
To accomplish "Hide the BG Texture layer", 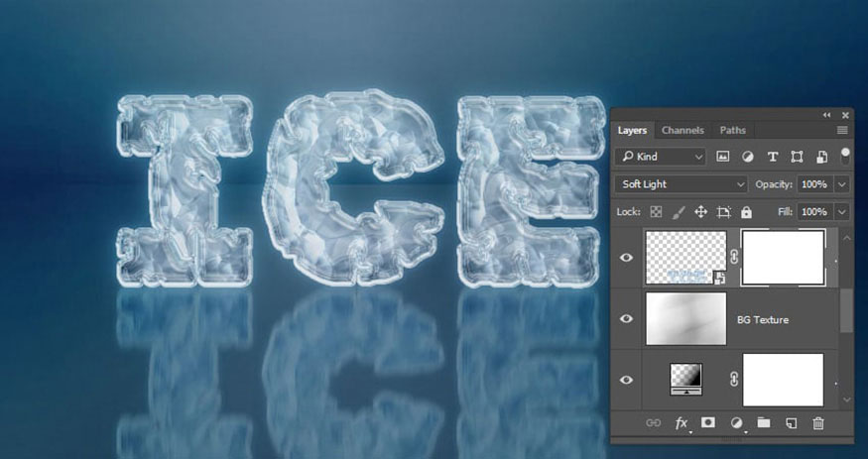I will 626,318.
